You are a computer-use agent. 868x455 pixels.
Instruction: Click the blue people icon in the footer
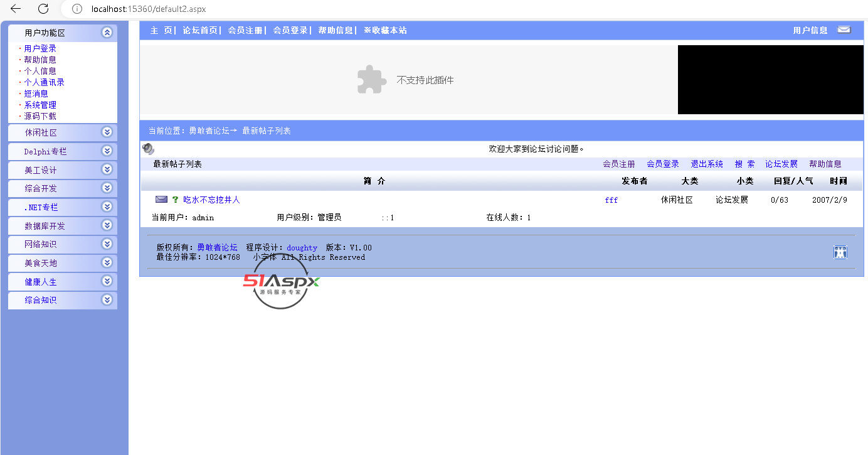[x=840, y=252]
